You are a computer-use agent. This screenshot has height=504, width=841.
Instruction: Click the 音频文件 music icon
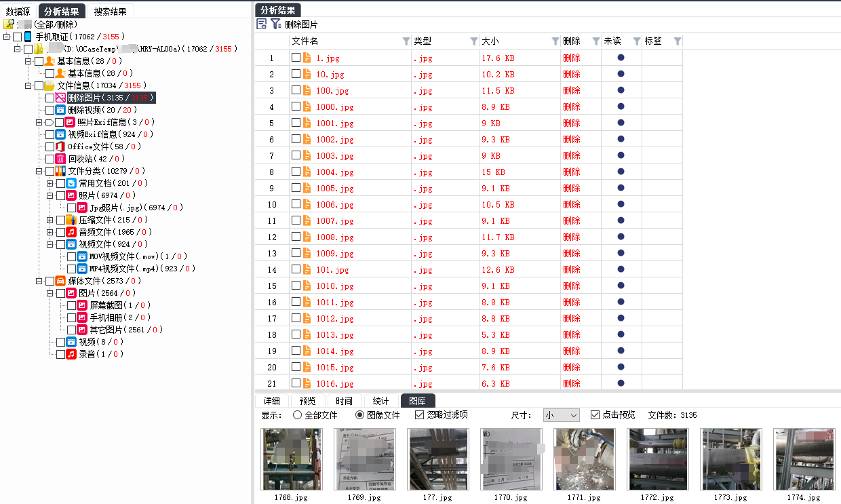pyautogui.click(x=71, y=232)
